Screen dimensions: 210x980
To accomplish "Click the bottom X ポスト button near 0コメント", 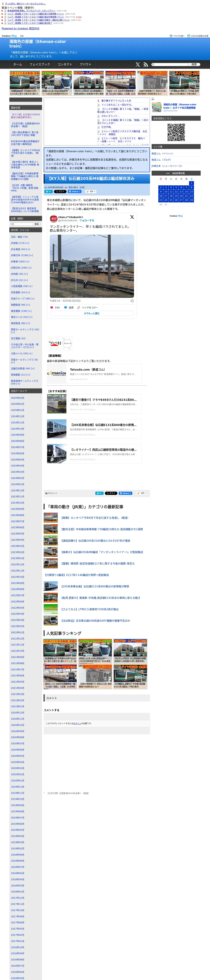I will pyautogui.click(x=111, y=493).
